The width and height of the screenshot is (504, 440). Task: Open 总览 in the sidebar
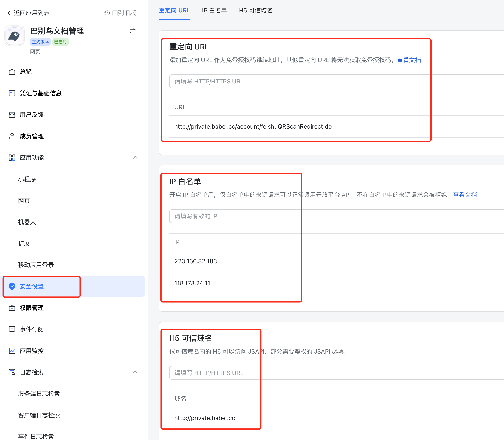[26, 72]
